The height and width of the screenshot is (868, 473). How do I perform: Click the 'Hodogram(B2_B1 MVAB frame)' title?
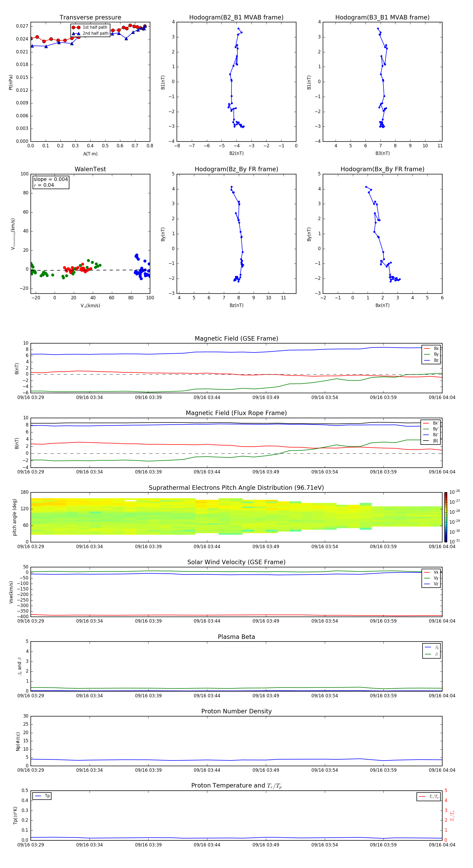[236, 18]
